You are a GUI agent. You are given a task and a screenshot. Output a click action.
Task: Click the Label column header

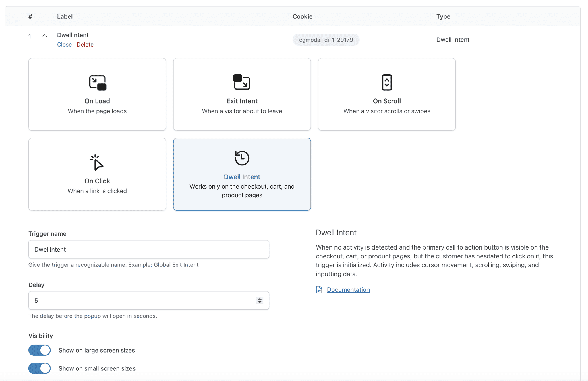pyautogui.click(x=65, y=16)
